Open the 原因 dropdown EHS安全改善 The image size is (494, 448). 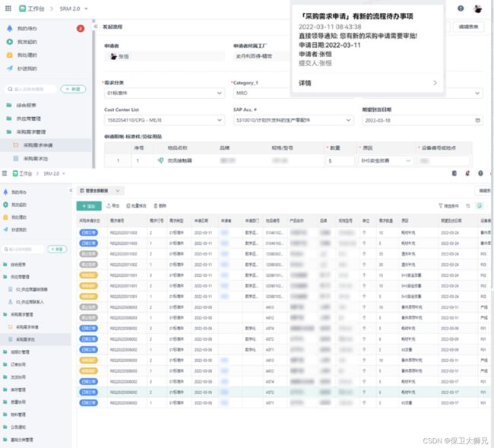coord(386,160)
